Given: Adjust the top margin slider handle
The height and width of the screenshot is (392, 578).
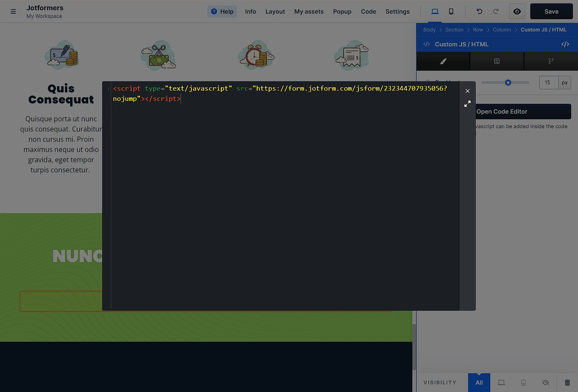Looking at the screenshot, I should 508,83.
